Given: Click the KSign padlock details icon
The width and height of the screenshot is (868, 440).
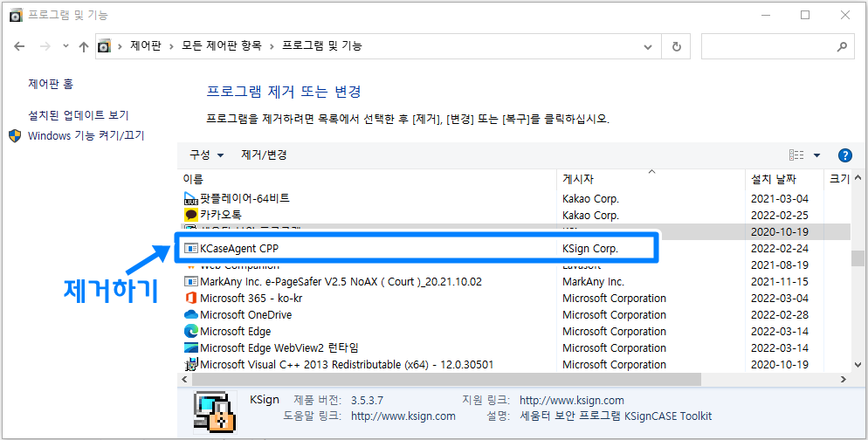Looking at the screenshot, I should (x=215, y=412).
